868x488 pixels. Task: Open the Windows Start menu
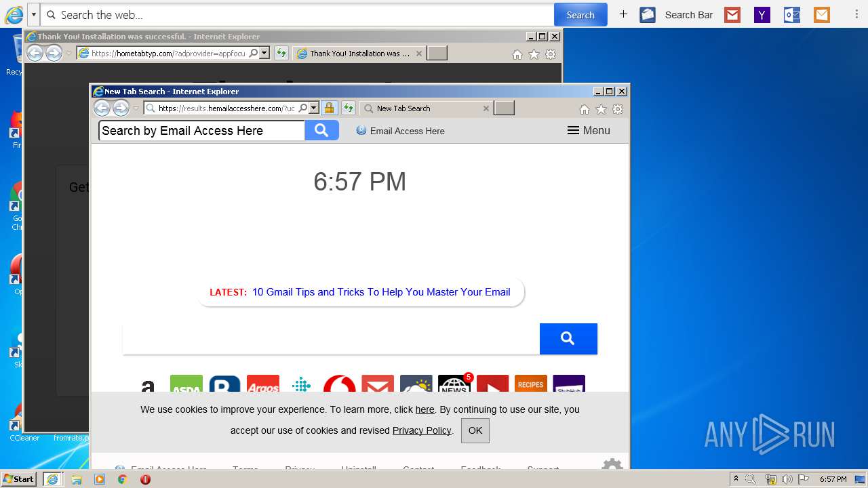pos(19,479)
